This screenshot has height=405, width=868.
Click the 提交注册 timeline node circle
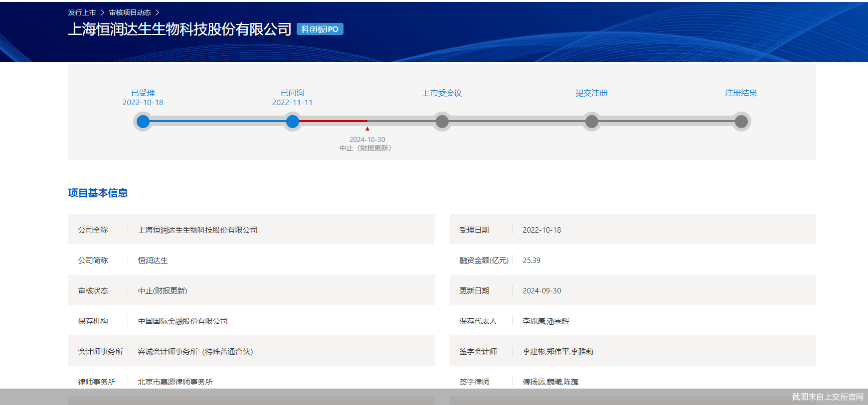point(592,122)
